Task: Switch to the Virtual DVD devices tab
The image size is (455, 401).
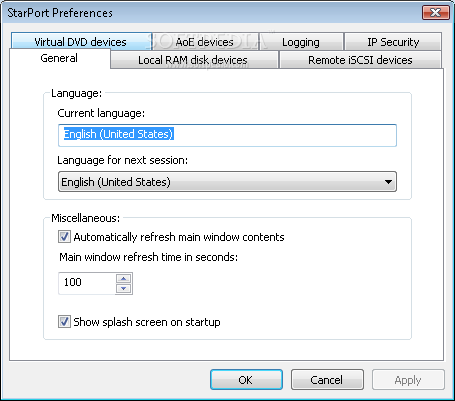Action: click(81, 41)
